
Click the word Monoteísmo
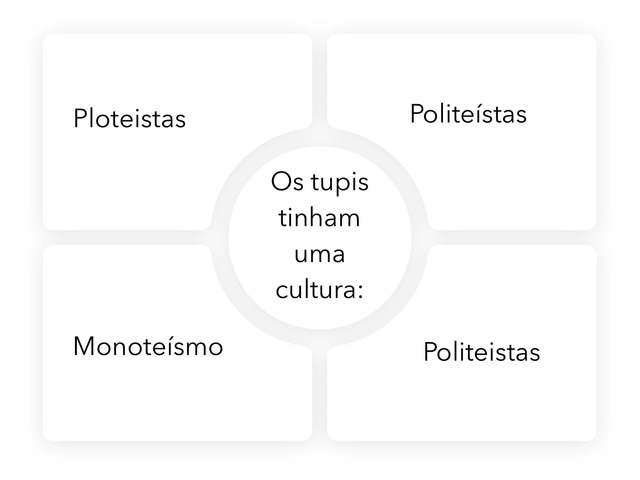(148, 347)
